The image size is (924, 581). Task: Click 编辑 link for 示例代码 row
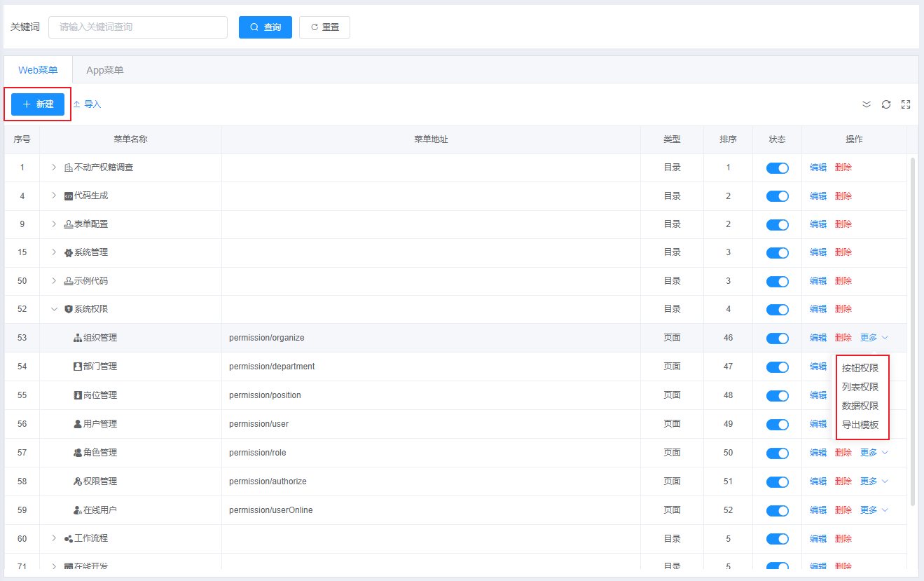(818, 281)
